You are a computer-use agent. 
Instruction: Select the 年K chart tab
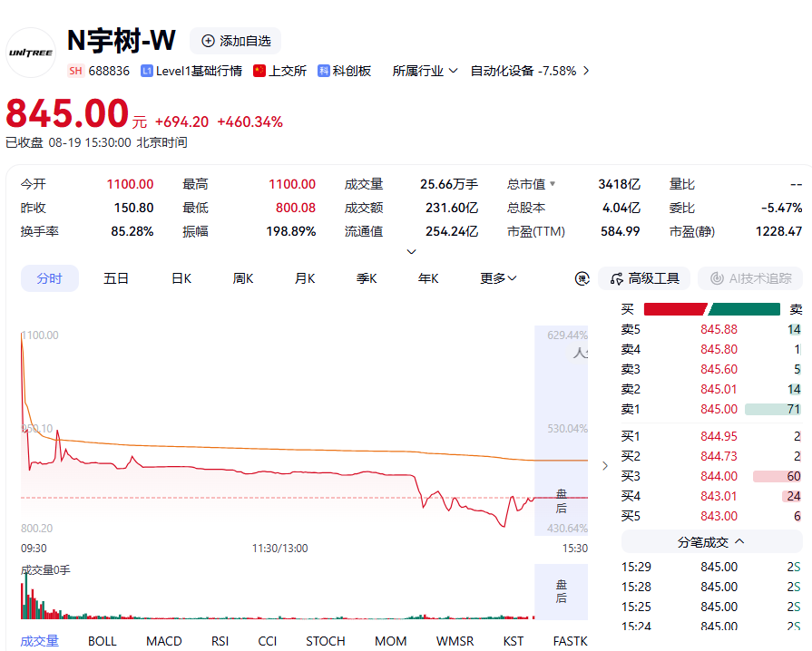coord(428,278)
